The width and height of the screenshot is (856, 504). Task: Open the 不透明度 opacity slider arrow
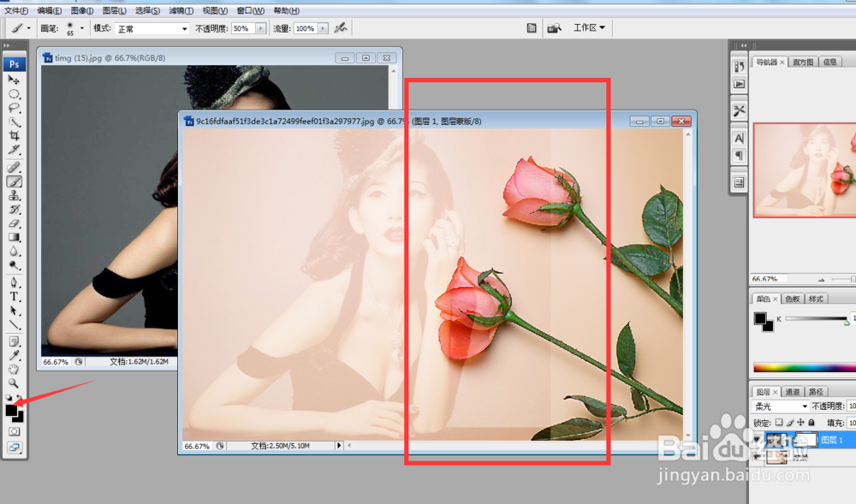click(260, 28)
